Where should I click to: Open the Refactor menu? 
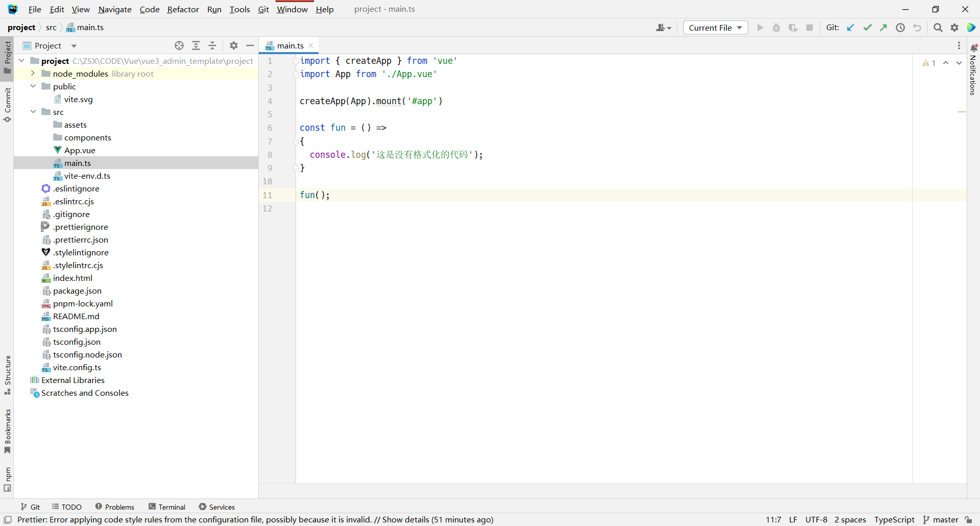pyautogui.click(x=183, y=9)
